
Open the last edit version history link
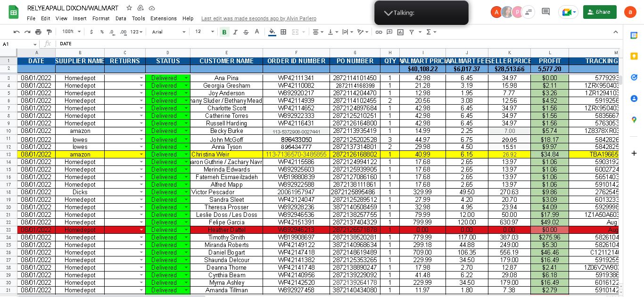pos(259,18)
